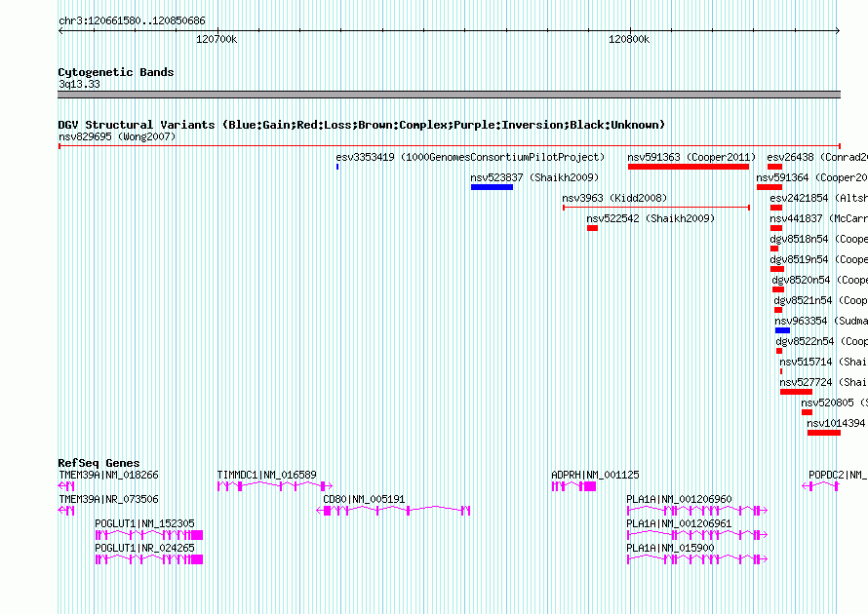868x614 pixels.
Task: Click the PLA1A|NM_015900 gene label
Action: point(670,548)
